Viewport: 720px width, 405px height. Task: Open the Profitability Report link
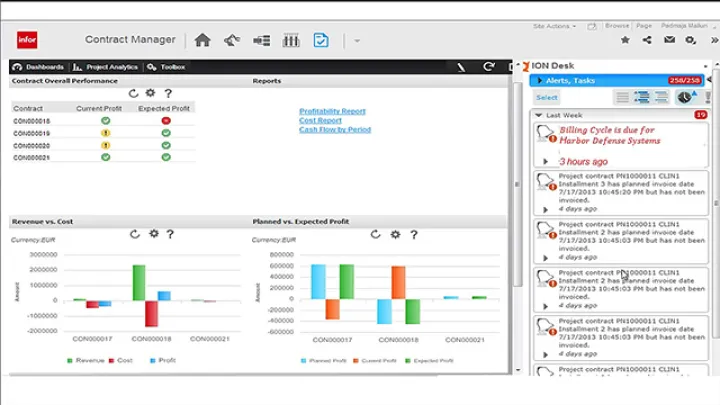coord(332,111)
